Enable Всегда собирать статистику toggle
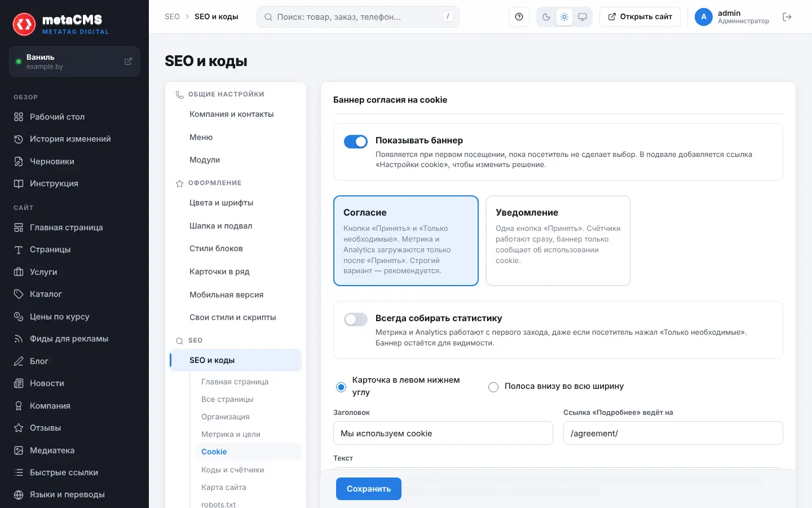Viewport: 812px width, 508px height. point(356,319)
